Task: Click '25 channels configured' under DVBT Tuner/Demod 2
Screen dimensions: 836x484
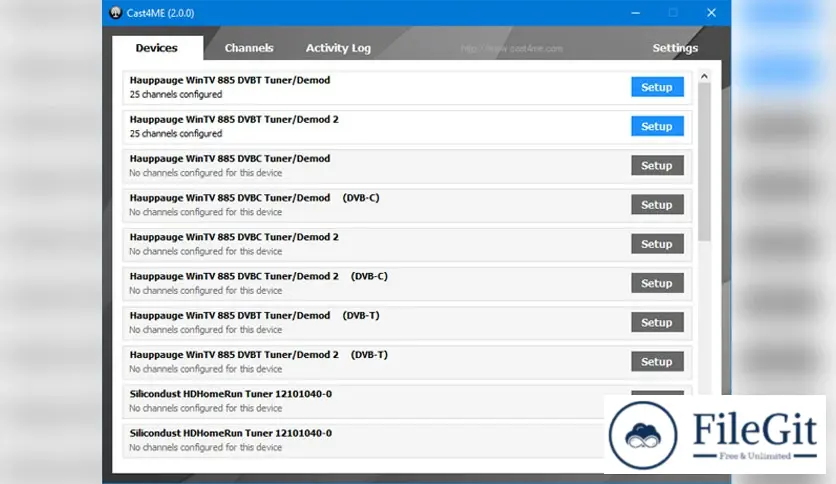Action: [x=176, y=134]
